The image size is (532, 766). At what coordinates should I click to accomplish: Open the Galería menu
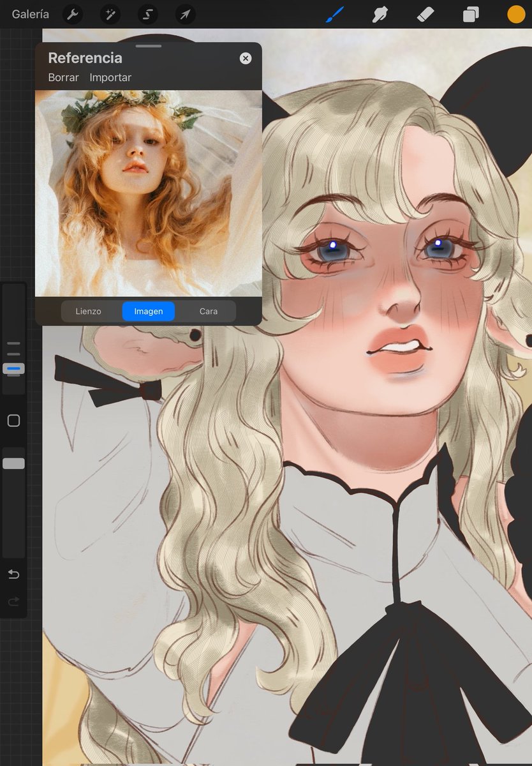[x=30, y=14]
